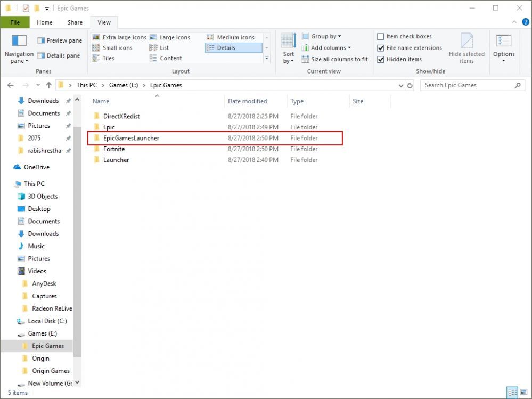Open the recent locations dropdown

pyautogui.click(x=38, y=85)
